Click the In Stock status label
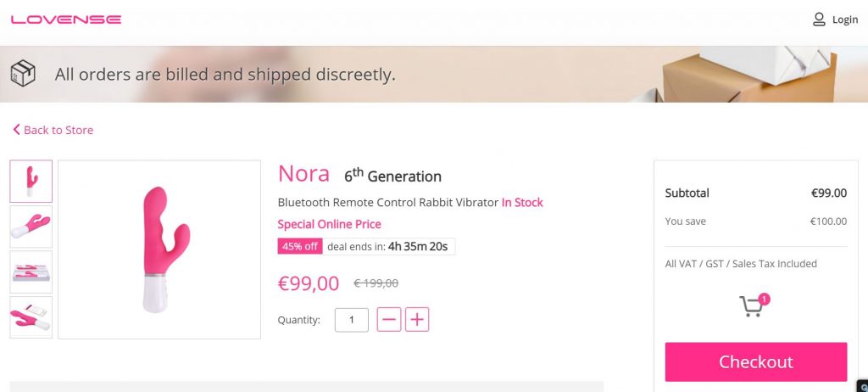Viewport: 868px width, 392px height. click(x=522, y=203)
